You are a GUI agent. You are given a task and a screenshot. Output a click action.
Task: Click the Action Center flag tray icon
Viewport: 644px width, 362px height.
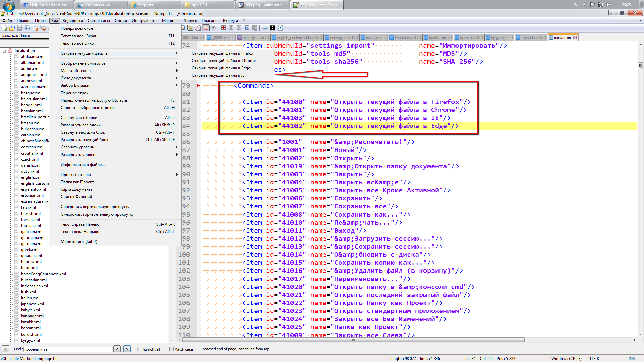pos(592,5)
